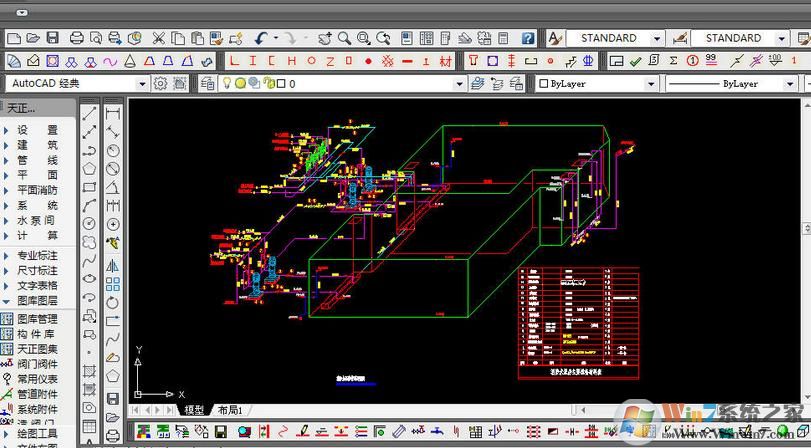Viewport: 811px width, 448px height.
Task: Click the Workspace Settings gear icon
Action: pyautogui.click(x=160, y=84)
